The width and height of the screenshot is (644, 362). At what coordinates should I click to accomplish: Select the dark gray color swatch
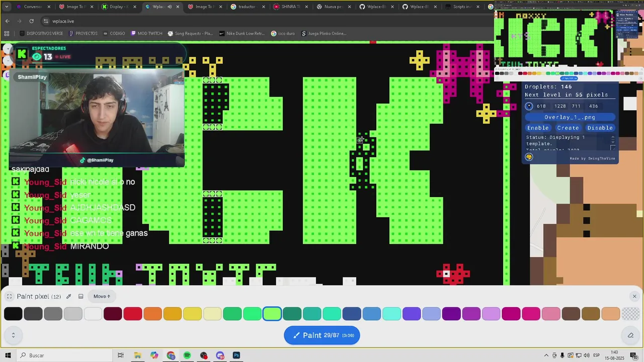pos(33,314)
